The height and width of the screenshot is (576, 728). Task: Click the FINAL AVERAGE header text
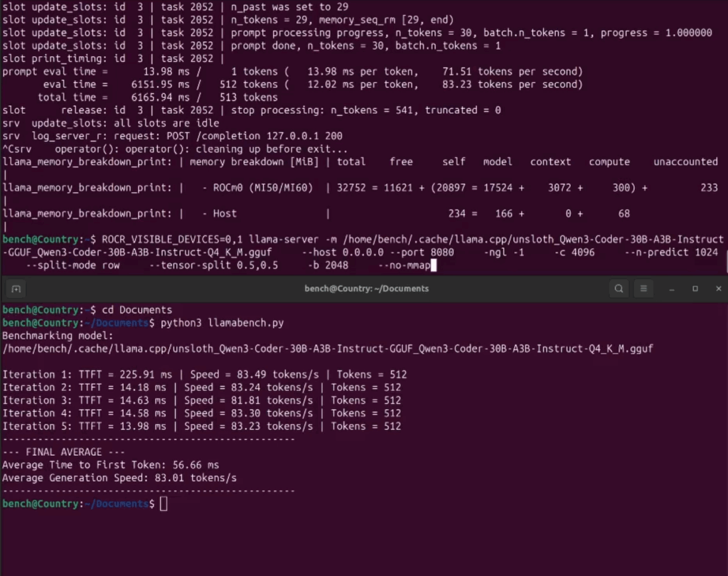(x=64, y=452)
